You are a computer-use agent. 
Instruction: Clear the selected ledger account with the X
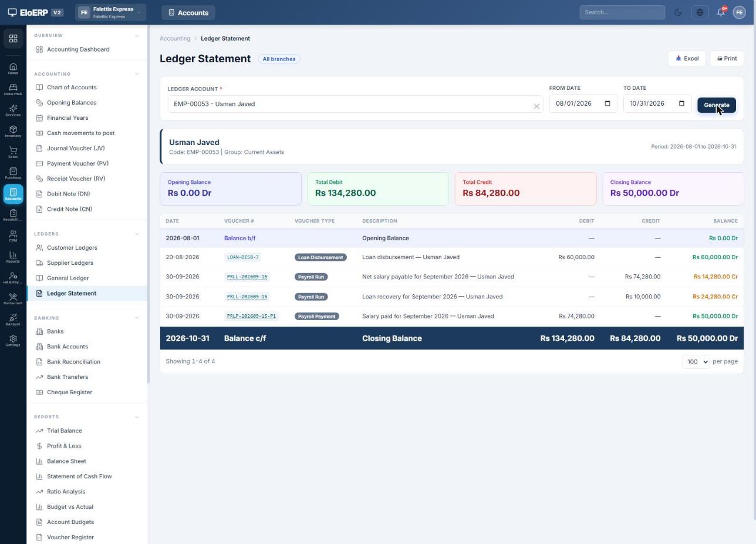[x=536, y=106]
